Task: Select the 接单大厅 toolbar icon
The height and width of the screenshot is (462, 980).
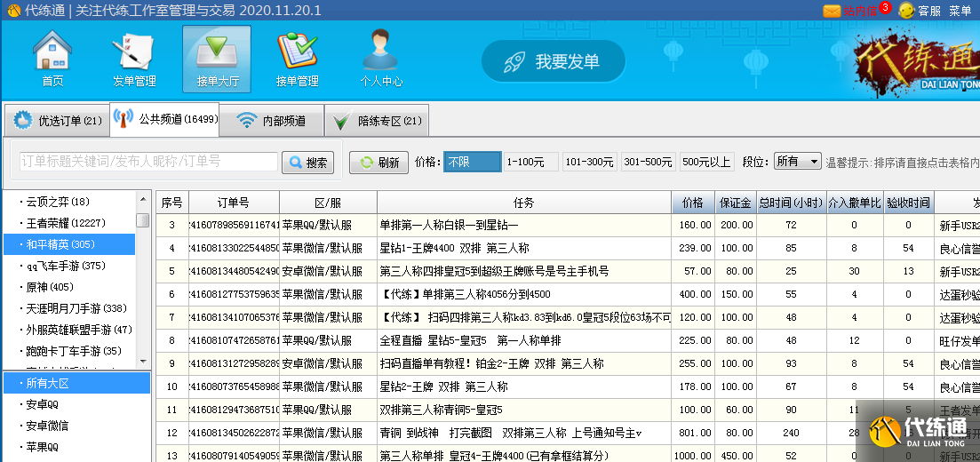Action: pyautogui.click(x=217, y=59)
